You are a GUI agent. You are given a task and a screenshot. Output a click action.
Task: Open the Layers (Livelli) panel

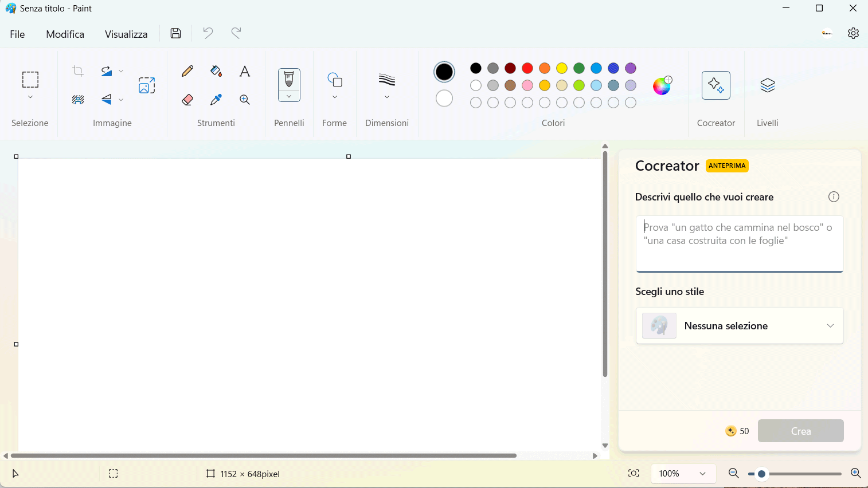click(768, 85)
